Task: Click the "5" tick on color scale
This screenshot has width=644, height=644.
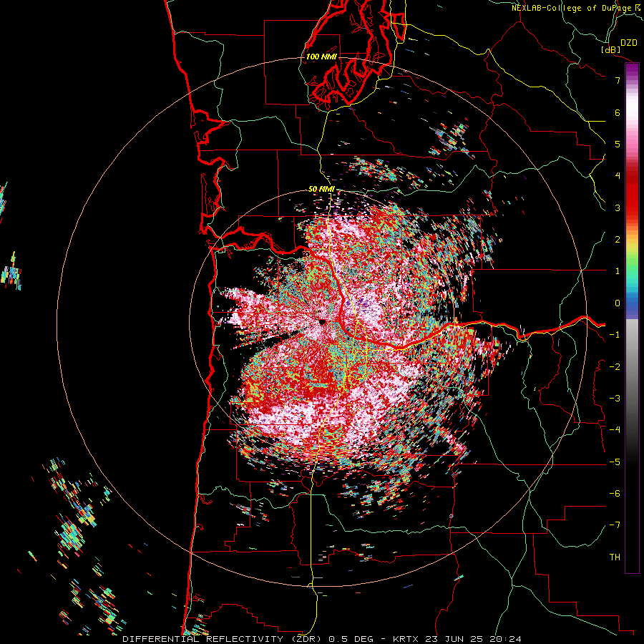Action: (618, 144)
